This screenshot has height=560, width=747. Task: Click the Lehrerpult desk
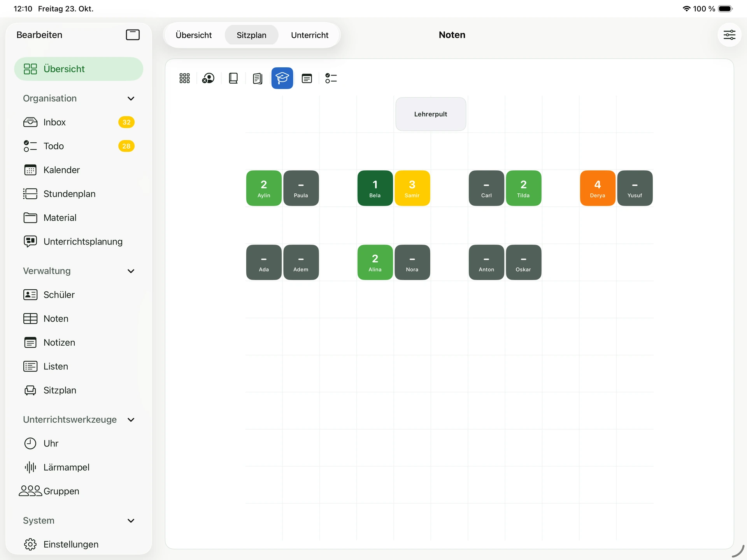(431, 114)
